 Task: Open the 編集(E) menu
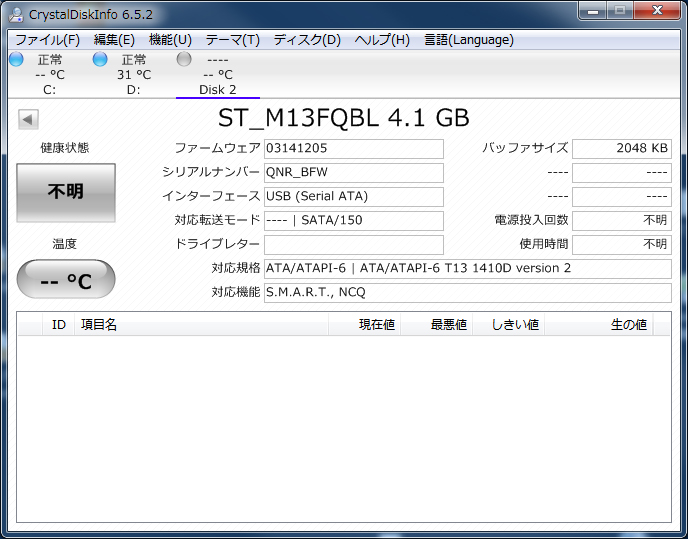pyautogui.click(x=114, y=40)
